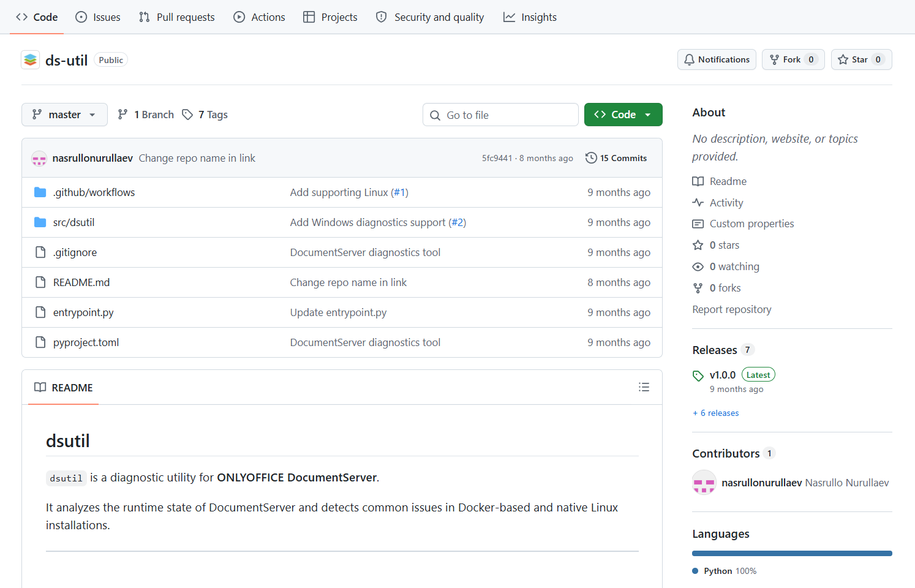Image resolution: width=915 pixels, height=588 pixels.
Task: Open the Projects tab
Action: (x=330, y=17)
